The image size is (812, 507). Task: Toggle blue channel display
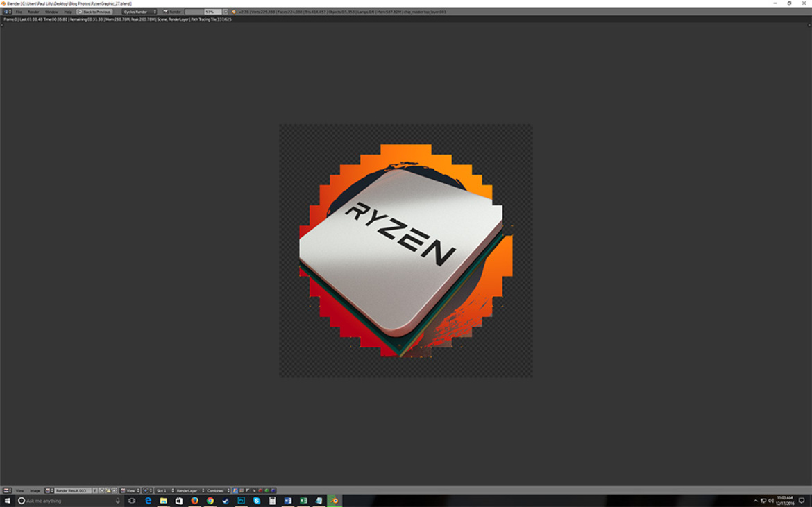273,490
